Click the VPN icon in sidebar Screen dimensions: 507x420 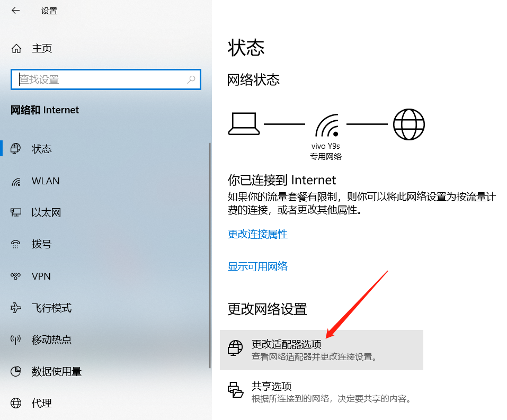pyautogui.click(x=15, y=276)
